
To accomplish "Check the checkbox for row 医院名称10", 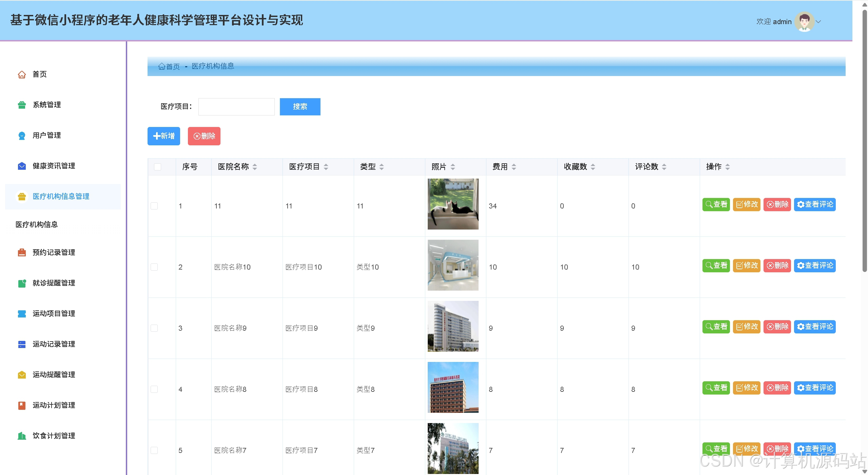I will [154, 267].
